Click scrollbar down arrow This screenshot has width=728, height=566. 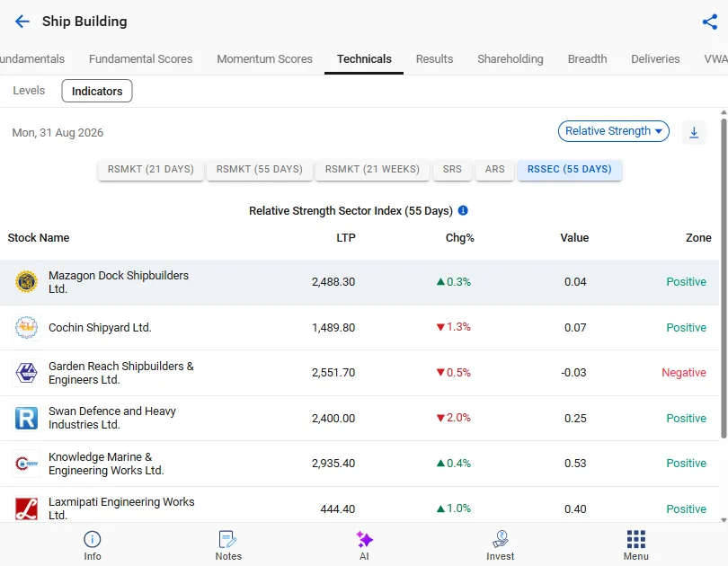click(x=724, y=520)
